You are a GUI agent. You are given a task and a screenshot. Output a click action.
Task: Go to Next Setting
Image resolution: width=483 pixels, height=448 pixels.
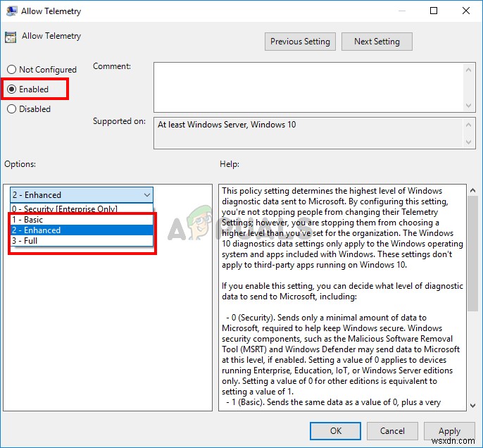[x=377, y=42]
